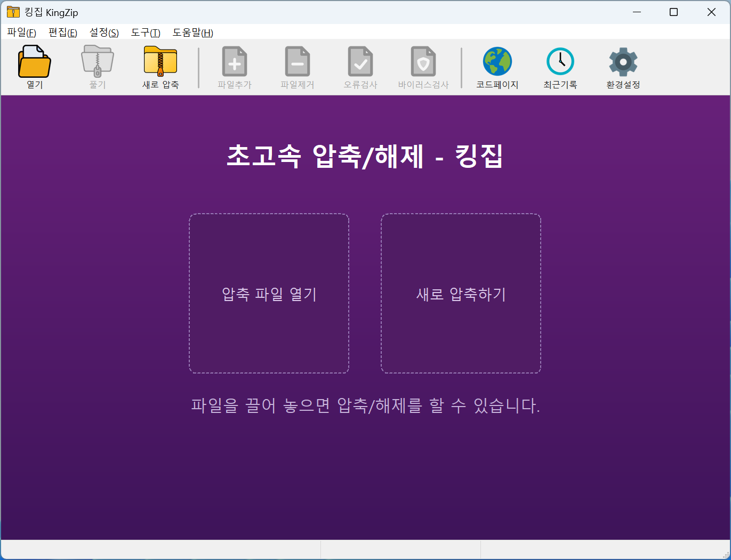Open the 도구(T) menu
The height and width of the screenshot is (560, 731).
coord(146,33)
